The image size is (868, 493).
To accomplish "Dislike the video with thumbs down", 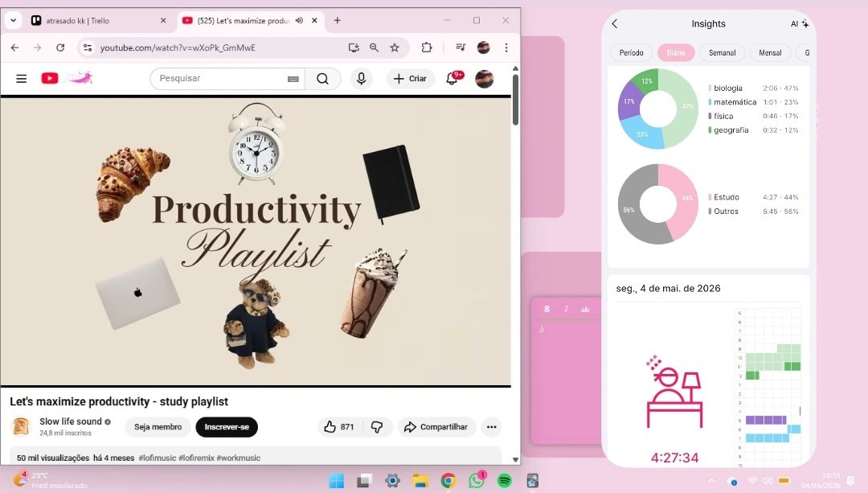I will coord(377,426).
